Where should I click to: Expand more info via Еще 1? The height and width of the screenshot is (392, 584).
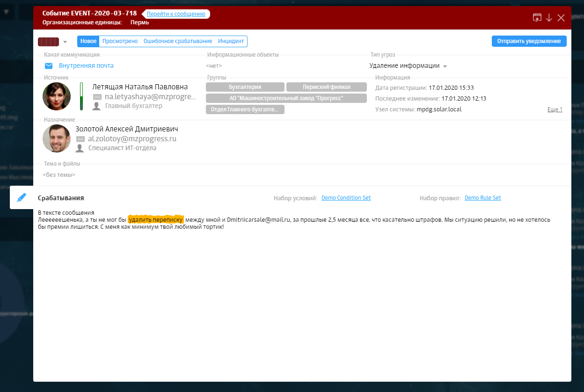pos(555,109)
